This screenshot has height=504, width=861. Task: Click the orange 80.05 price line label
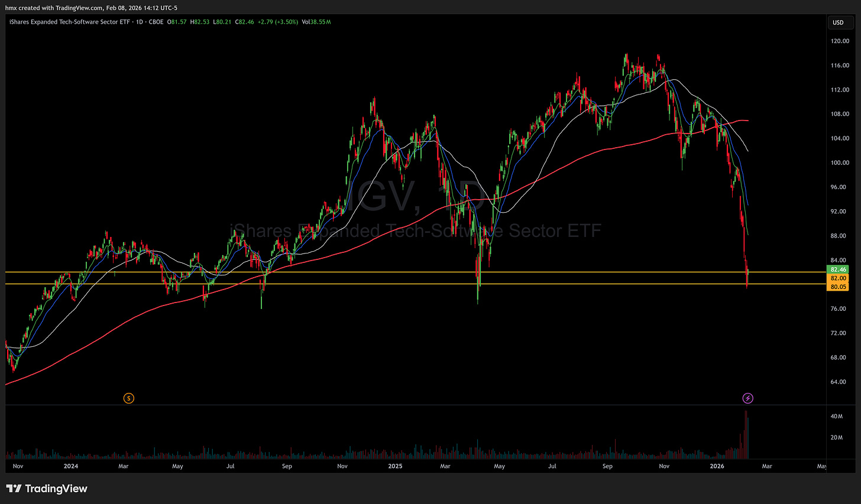pos(839,287)
